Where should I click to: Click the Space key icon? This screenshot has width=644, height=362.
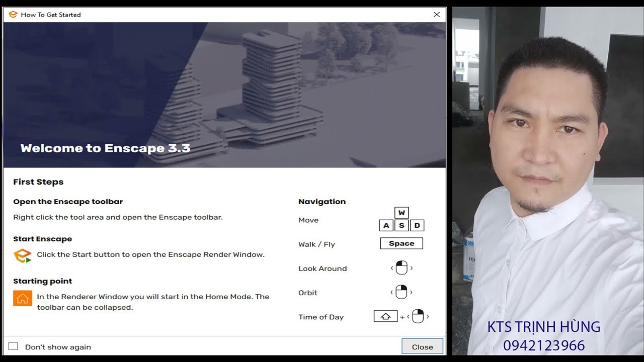[x=401, y=243]
